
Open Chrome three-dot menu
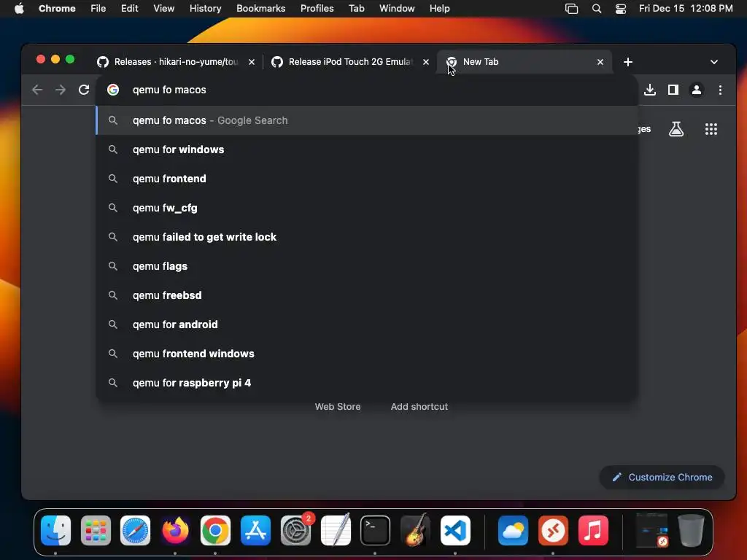(x=720, y=90)
